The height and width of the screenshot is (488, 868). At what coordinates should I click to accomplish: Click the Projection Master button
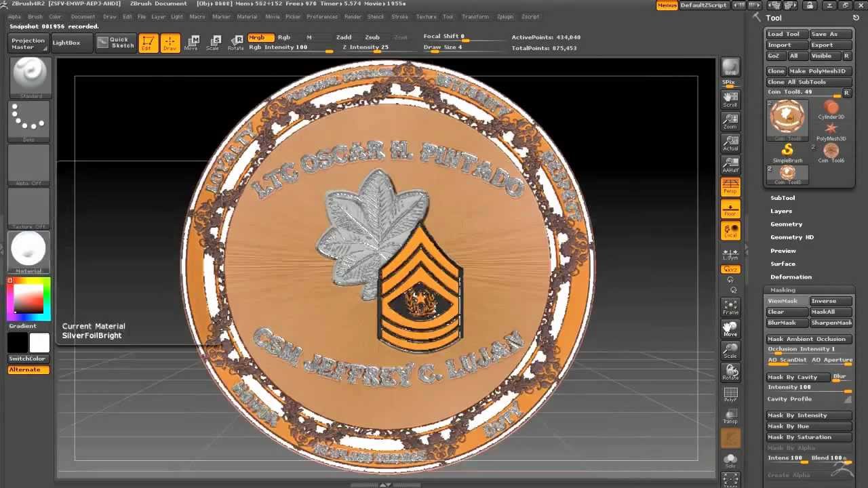click(x=28, y=43)
